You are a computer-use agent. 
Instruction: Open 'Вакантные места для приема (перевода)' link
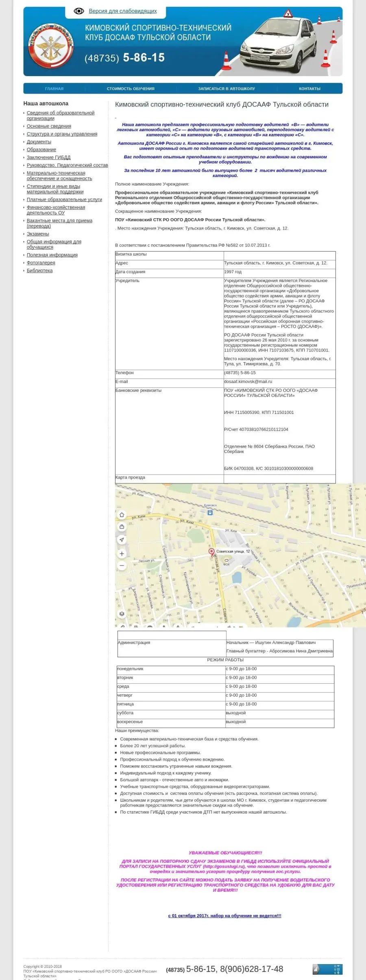(59, 223)
